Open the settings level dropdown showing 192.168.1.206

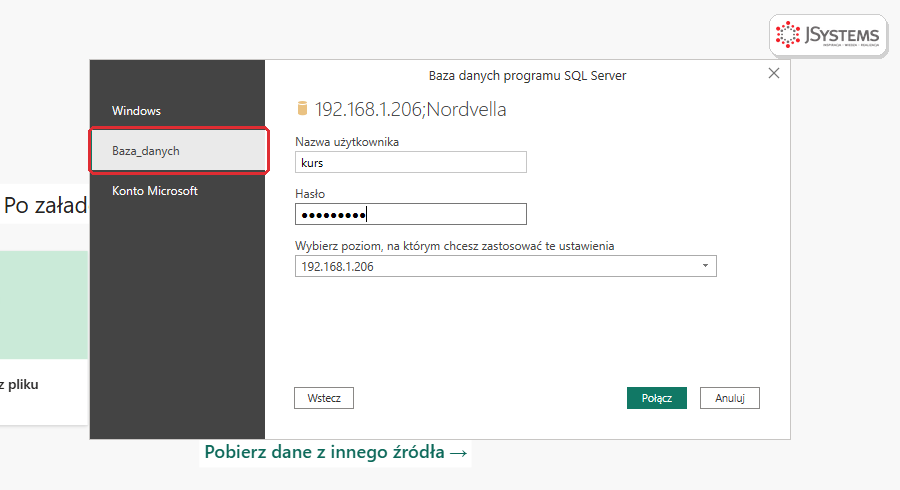tap(506, 266)
